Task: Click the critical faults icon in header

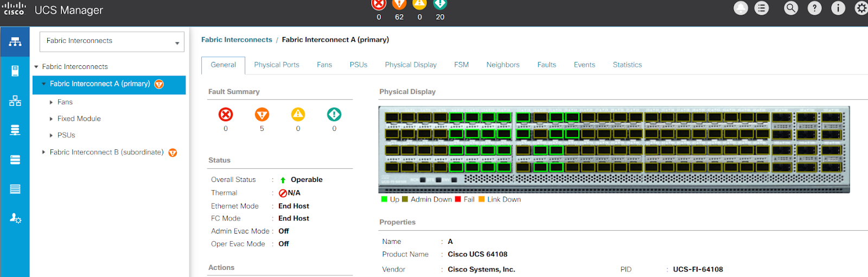Action: click(379, 4)
